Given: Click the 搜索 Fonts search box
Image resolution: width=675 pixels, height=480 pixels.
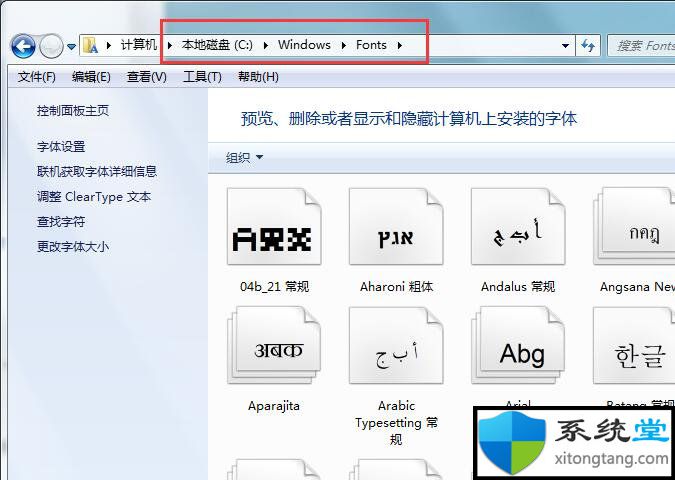Looking at the screenshot, I should pos(641,45).
